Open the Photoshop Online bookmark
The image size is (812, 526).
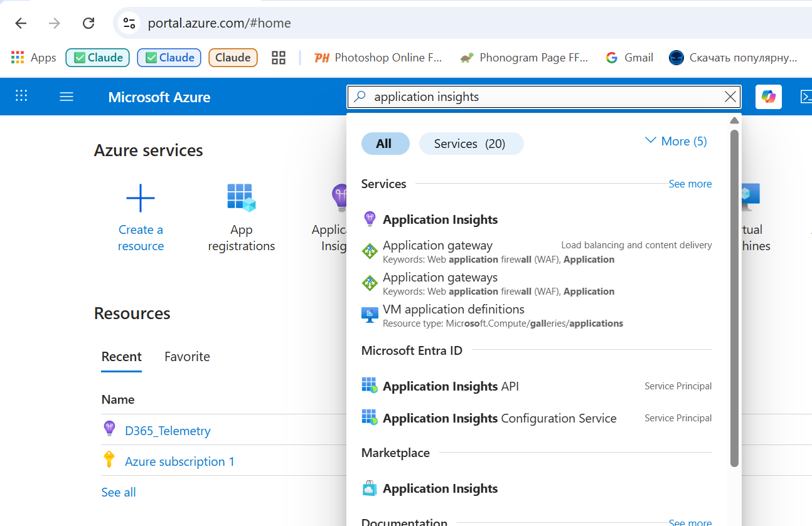378,58
